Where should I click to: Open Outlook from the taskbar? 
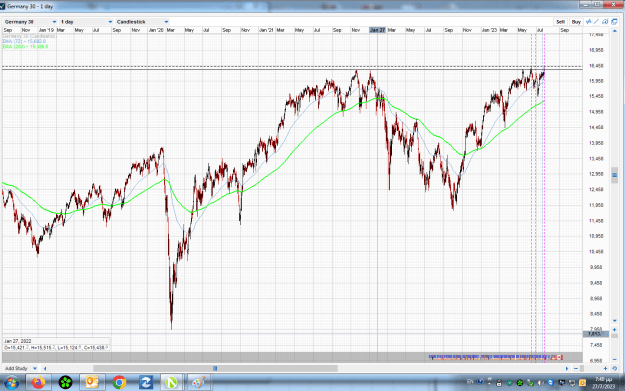click(92, 383)
